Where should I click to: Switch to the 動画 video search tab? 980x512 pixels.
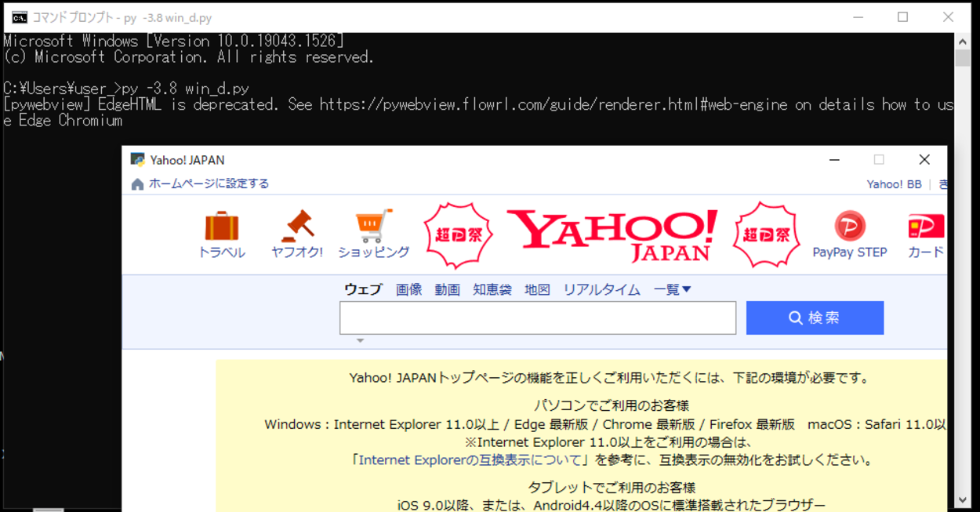pos(447,289)
